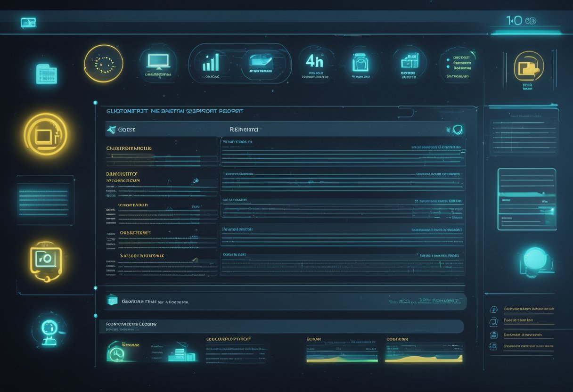This screenshot has height=392, width=573.
Task: Expand the last yellow heading in left list
Action: click(142, 256)
